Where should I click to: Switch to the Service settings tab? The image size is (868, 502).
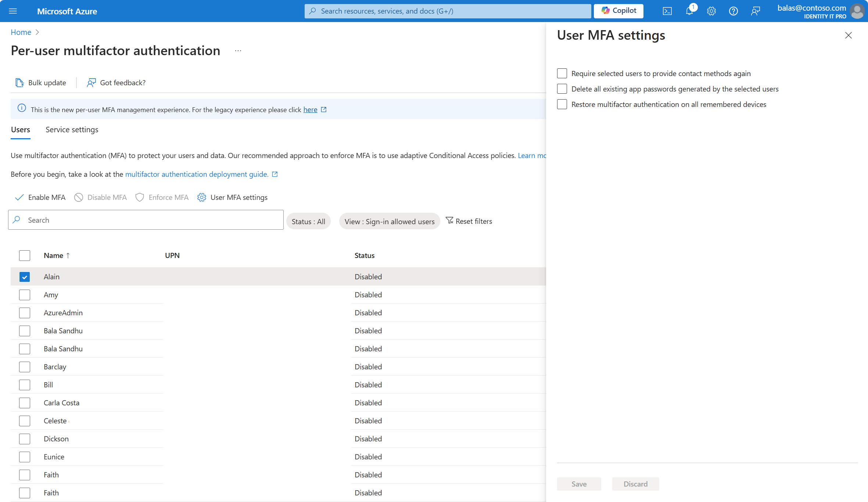pos(72,129)
